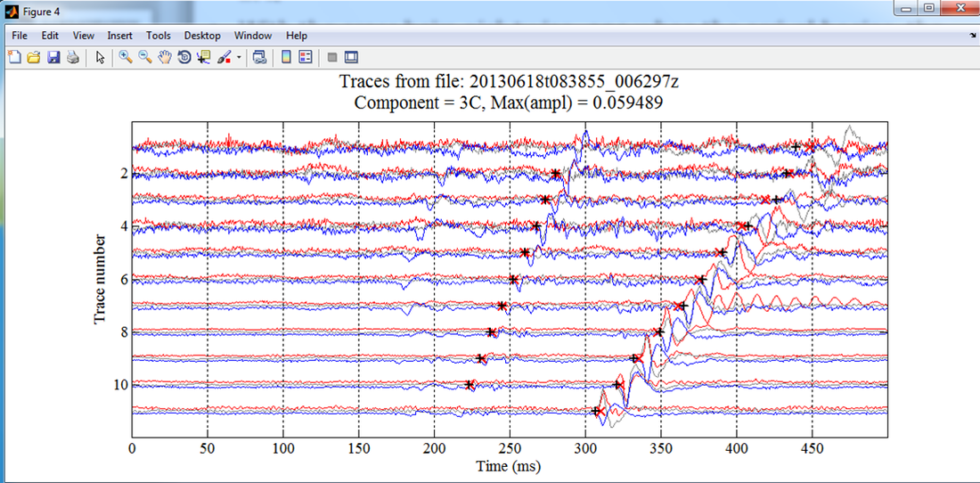Open the Tools menu
This screenshot has height=483, width=980.
pos(159,36)
